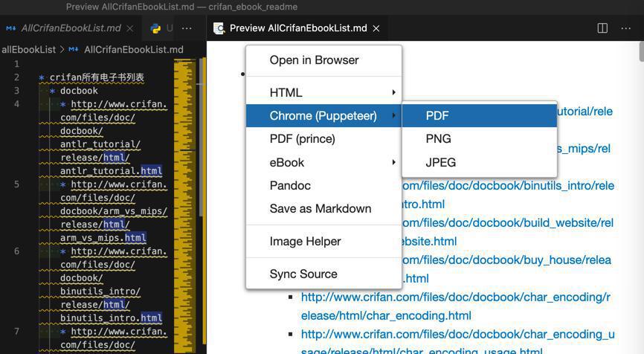Viewport: 644px width, 354px height.
Task: Click the eBook submenu arrow
Action: tap(393, 162)
